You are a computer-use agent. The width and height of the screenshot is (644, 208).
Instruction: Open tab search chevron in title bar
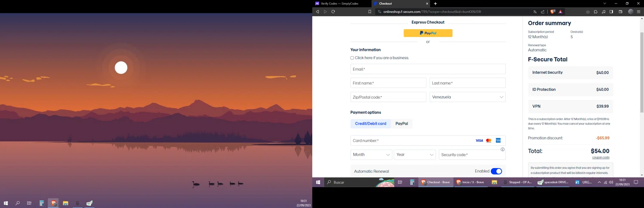tap(605, 3)
